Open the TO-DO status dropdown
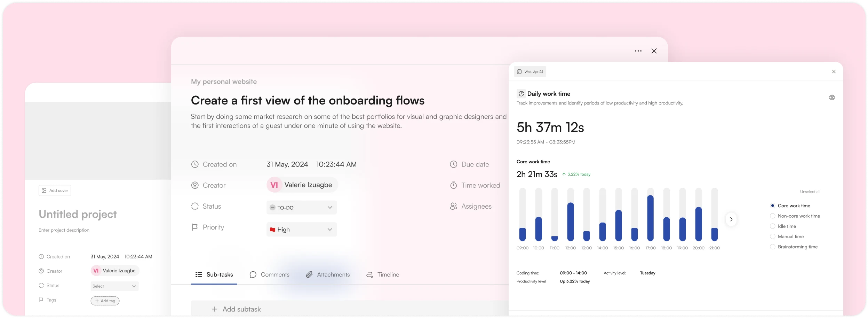This screenshot has height=318, width=868. [x=301, y=207]
